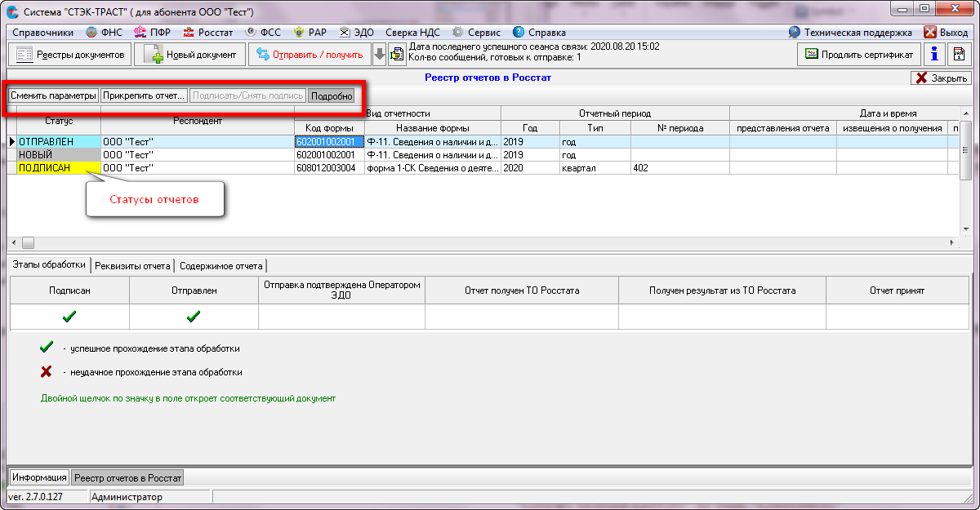The image size is (980, 510).
Task: Switch to Этапы обработки tab
Action: pos(49,265)
